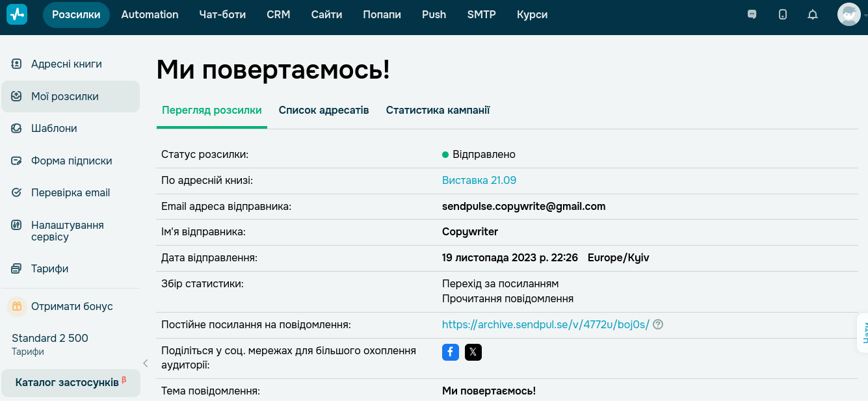
Task: Open the archive.sendpul.se permanent link
Action: 546,324
